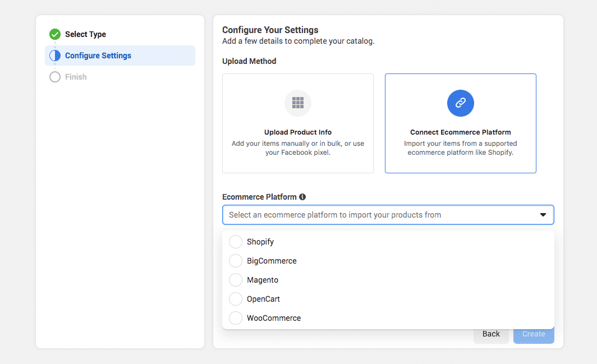Click the blue link chain icon
The width and height of the screenshot is (597, 364).
[x=460, y=103]
